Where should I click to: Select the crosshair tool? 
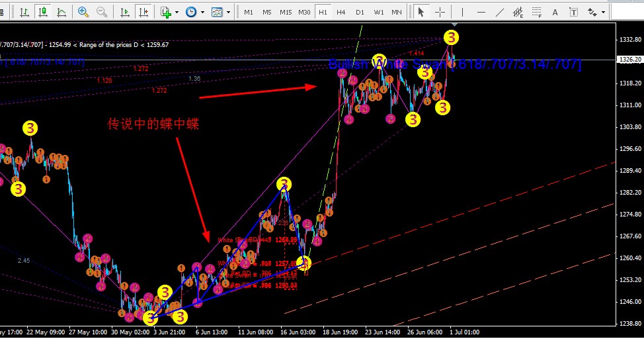point(440,13)
